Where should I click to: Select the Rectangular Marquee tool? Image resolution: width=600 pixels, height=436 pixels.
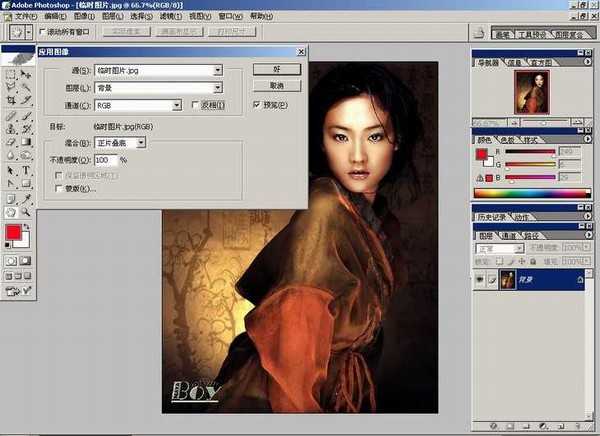click(x=11, y=74)
